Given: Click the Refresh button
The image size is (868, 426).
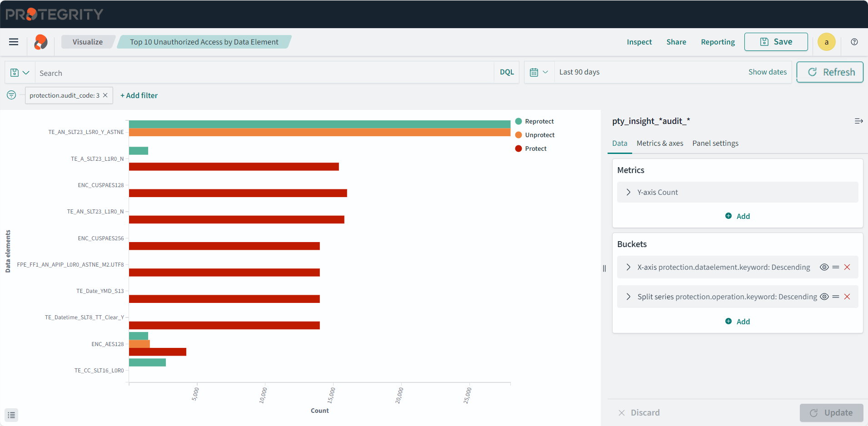Looking at the screenshot, I should point(830,72).
